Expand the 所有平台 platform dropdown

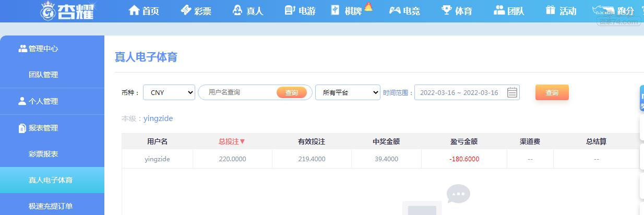(x=348, y=92)
